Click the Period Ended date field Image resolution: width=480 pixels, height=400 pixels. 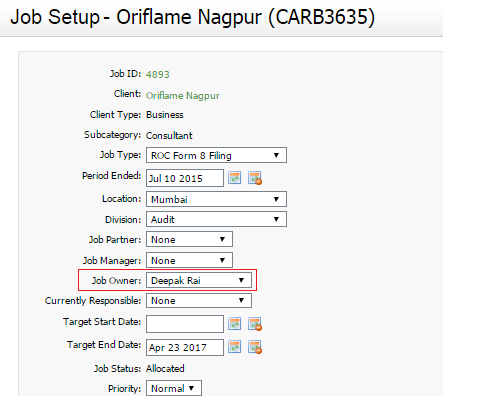(185, 178)
